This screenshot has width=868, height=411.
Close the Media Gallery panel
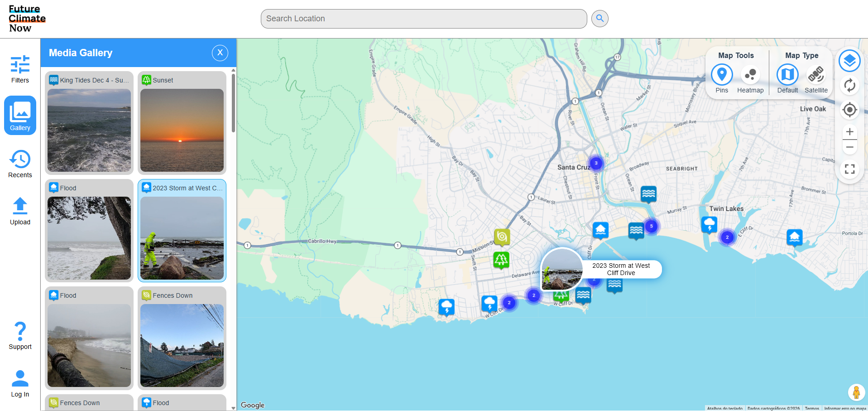coord(220,53)
